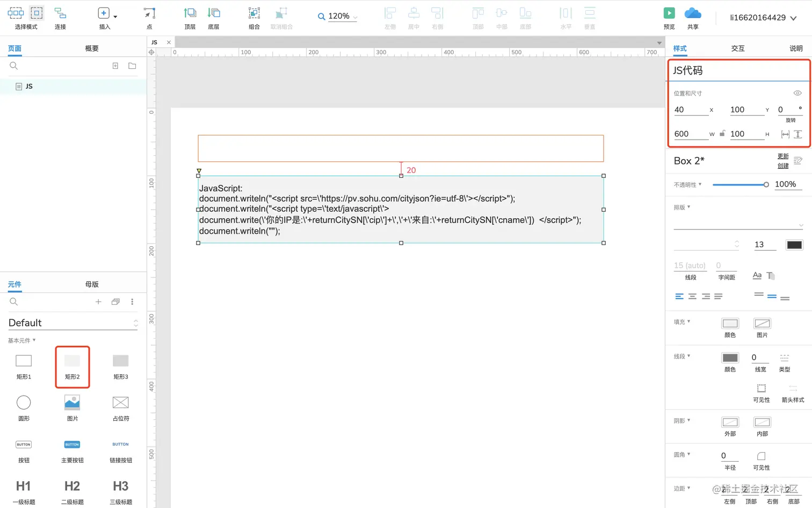Pick the 矩形1 widget
This screenshot has height=508, width=812.
tap(24, 367)
